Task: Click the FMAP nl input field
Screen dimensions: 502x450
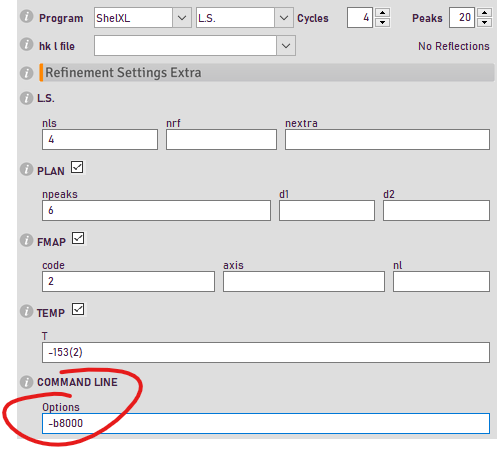Action: 441,282
